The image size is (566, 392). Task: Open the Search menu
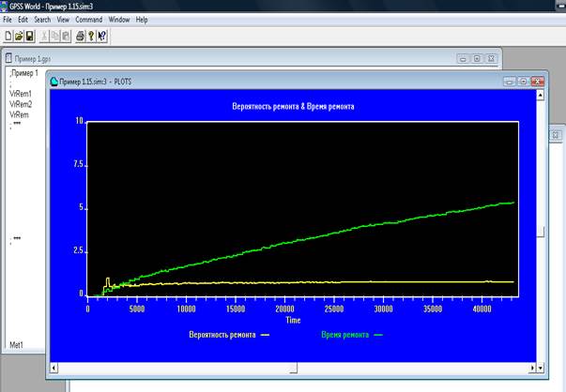click(x=42, y=20)
